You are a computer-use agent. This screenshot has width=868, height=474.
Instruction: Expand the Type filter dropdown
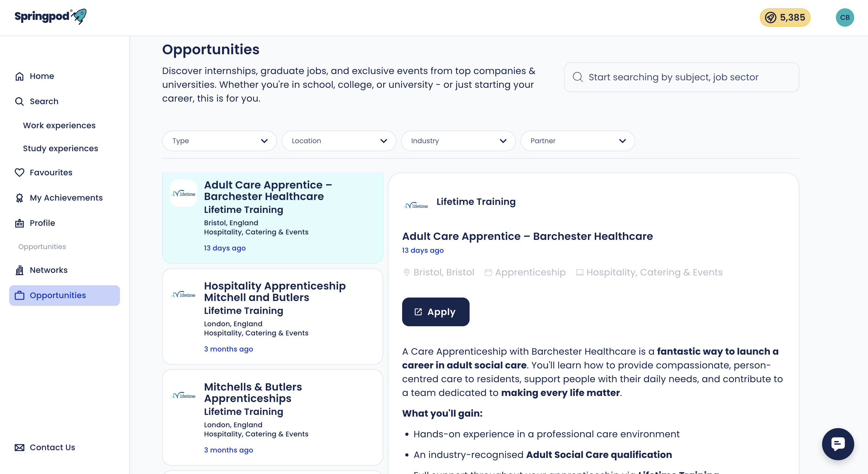[219, 141]
